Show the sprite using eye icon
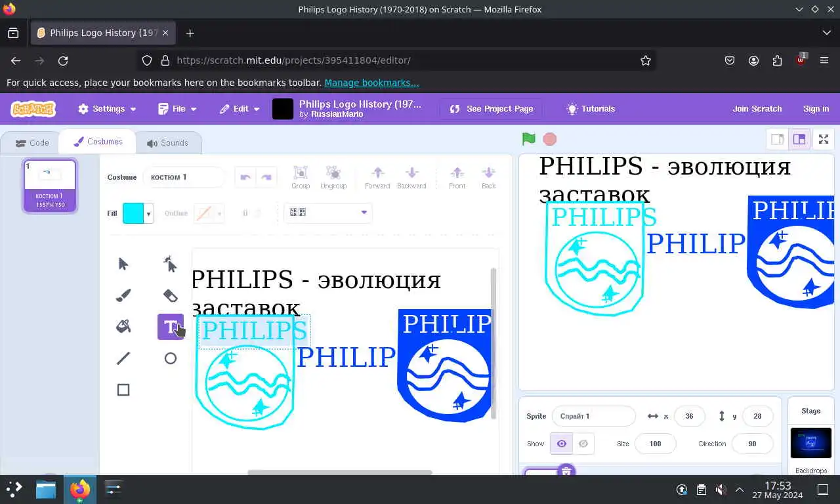The image size is (840, 504). pyautogui.click(x=562, y=444)
